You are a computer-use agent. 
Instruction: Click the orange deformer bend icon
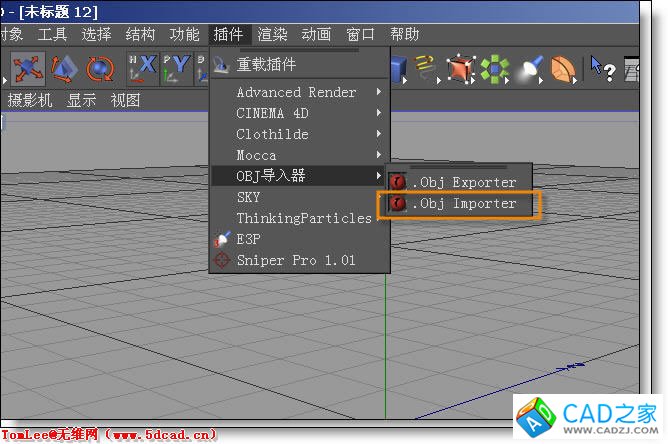point(562,69)
